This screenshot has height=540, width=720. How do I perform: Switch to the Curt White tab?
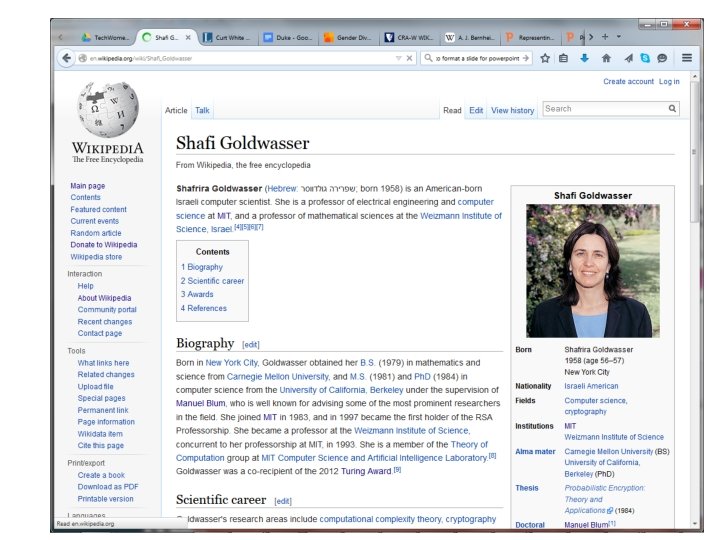[x=228, y=38]
